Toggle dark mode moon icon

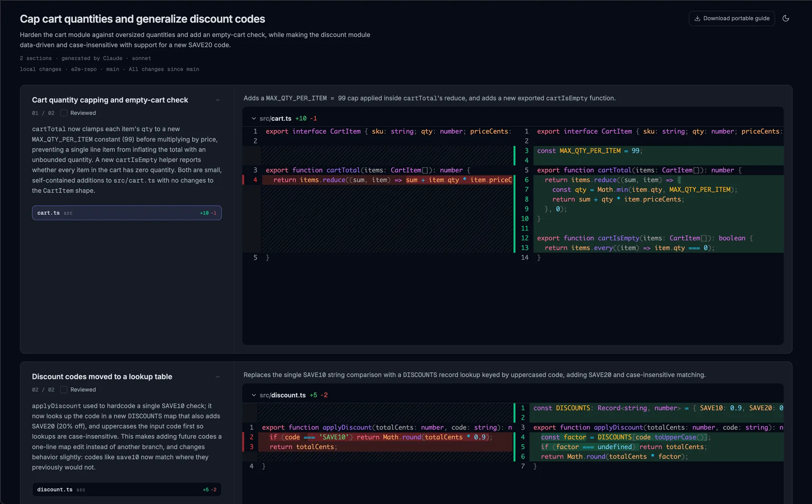(786, 18)
